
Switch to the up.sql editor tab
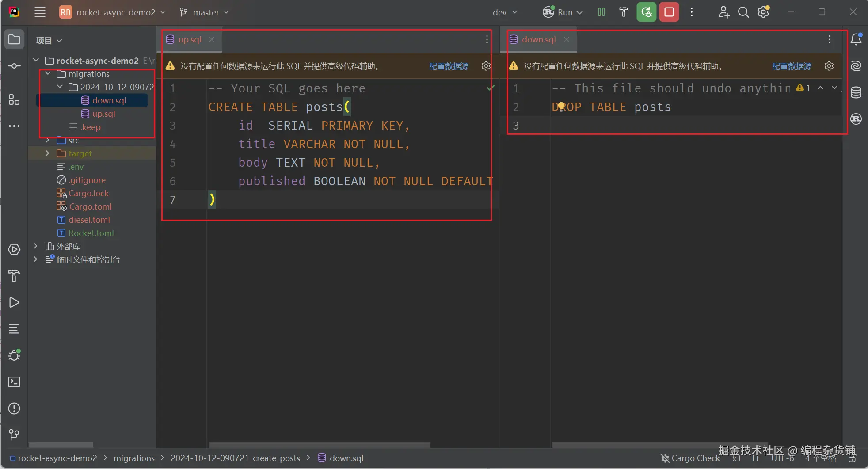pos(190,39)
